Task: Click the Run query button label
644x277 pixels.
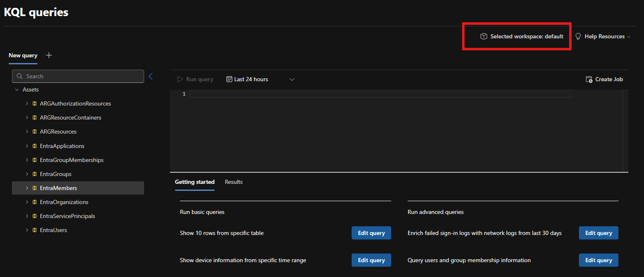Action: (x=200, y=79)
